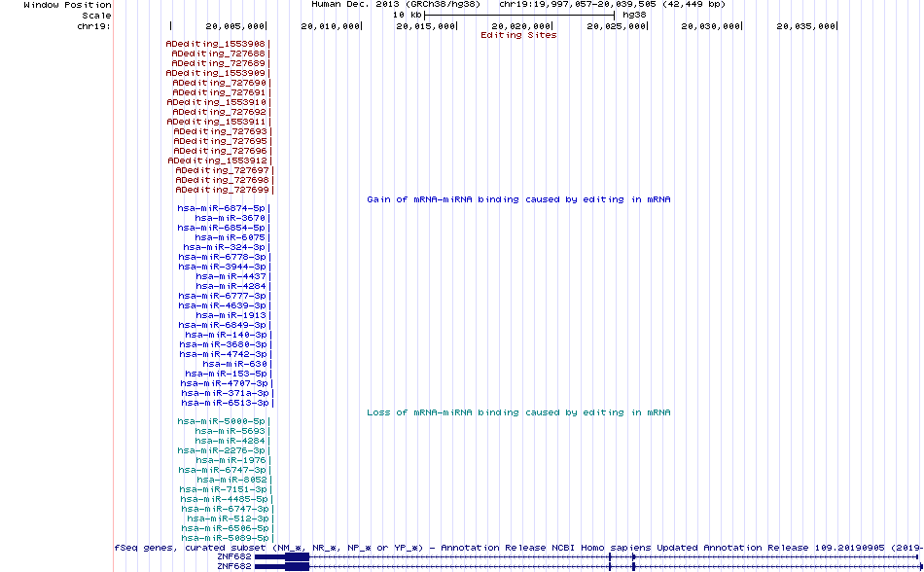Open the hsa-miR-4707-3p item
Viewport: 924px width, 572px height.
point(224,383)
